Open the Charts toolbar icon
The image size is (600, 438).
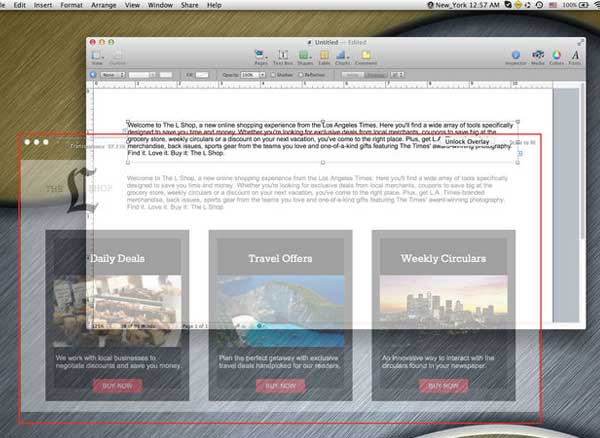pyautogui.click(x=342, y=57)
